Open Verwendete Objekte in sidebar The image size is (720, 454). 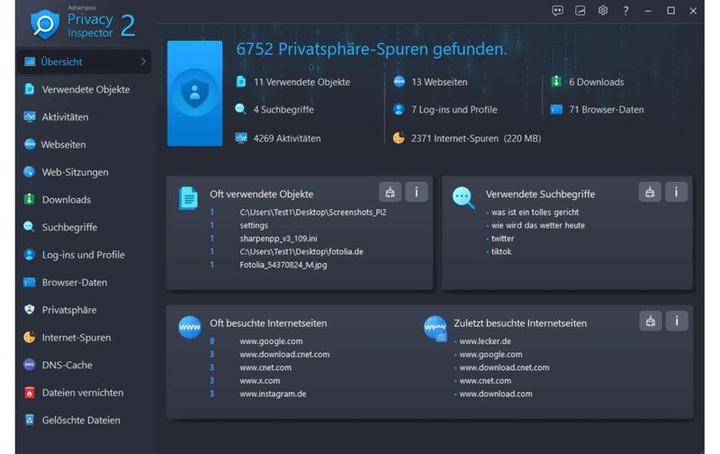85,90
